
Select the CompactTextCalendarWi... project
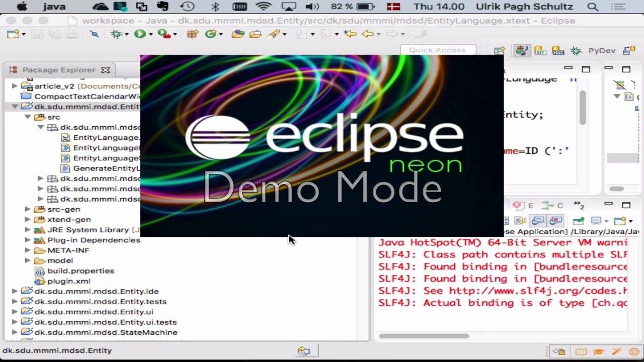point(80,97)
